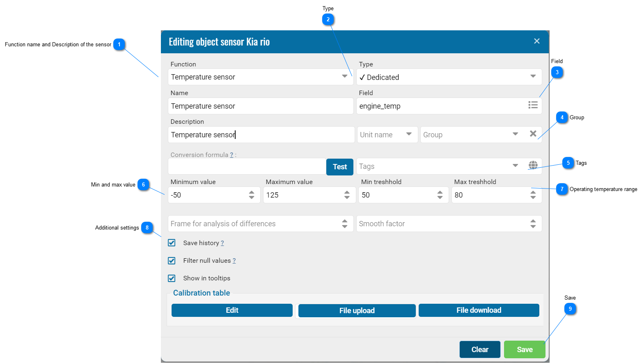Image resolution: width=644 pixels, height=364 pixels.
Task: Click the Clear button
Action: pos(480,350)
